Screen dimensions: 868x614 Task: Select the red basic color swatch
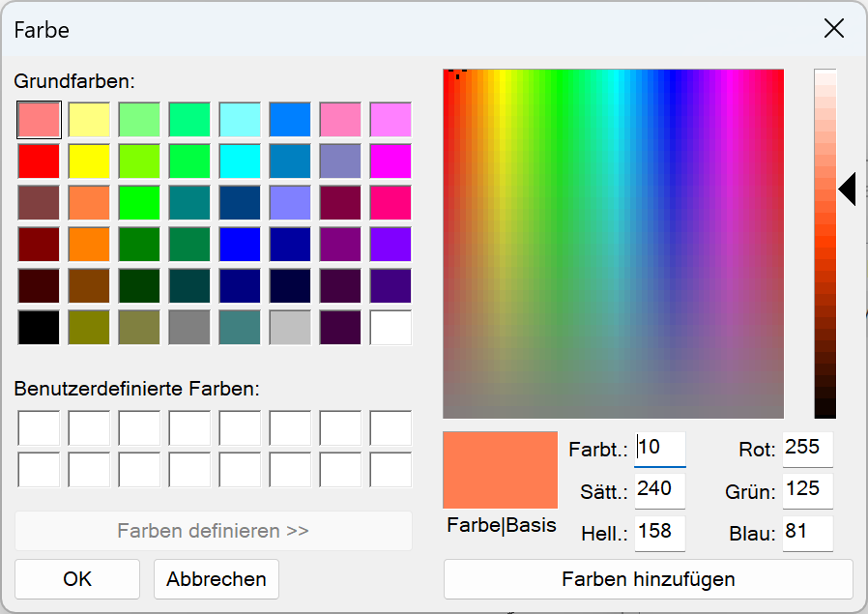tap(38, 161)
